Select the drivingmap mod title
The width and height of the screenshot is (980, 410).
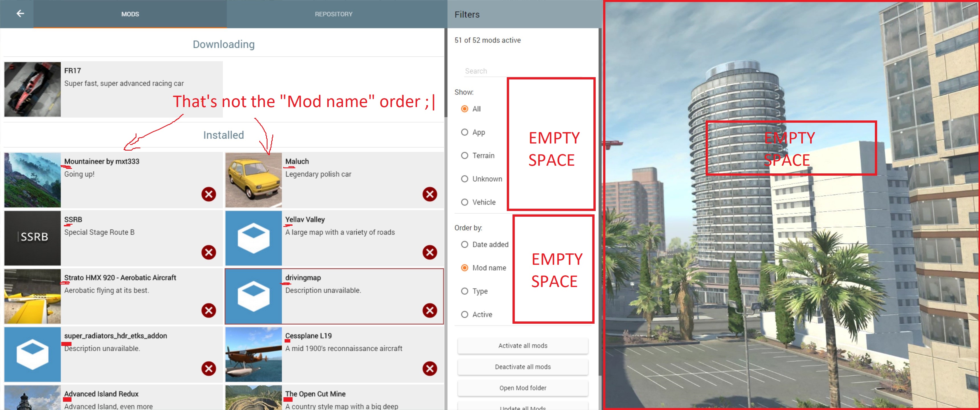coord(303,278)
